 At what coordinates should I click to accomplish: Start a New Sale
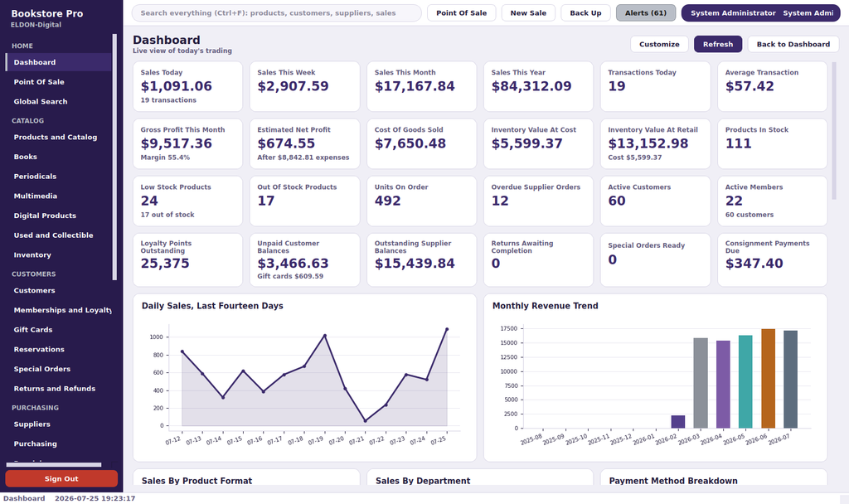point(528,13)
